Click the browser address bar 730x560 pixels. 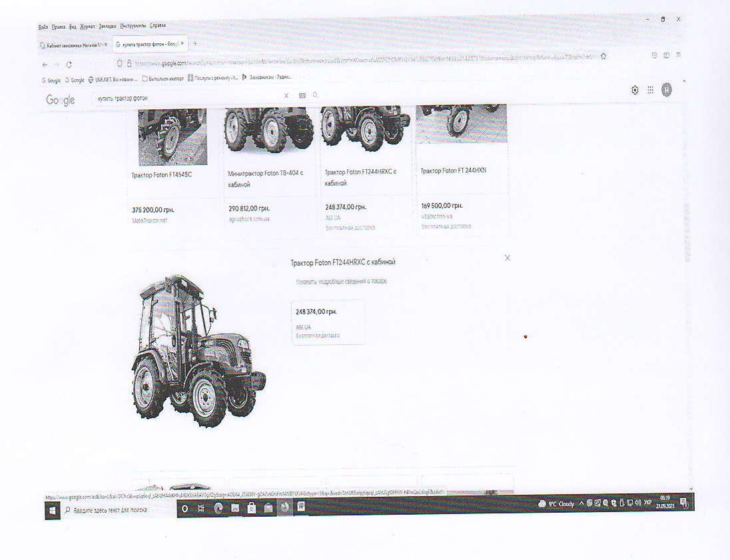(360, 61)
